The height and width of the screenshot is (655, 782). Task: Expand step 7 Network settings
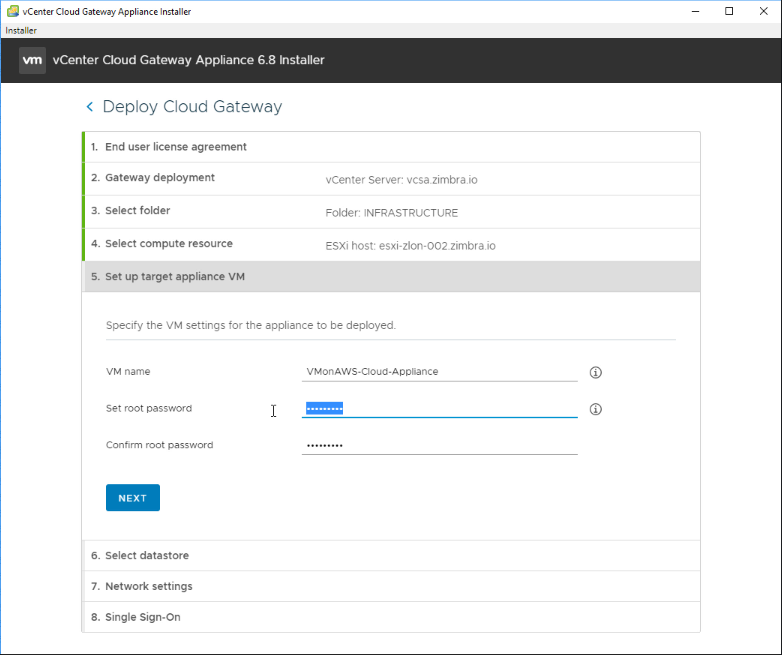click(391, 586)
